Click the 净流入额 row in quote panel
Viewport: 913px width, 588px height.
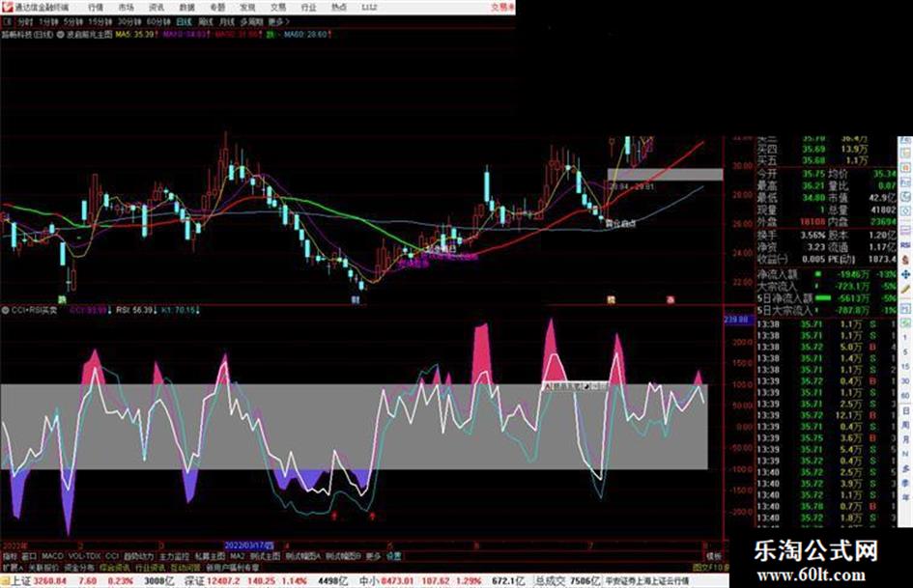pos(826,273)
